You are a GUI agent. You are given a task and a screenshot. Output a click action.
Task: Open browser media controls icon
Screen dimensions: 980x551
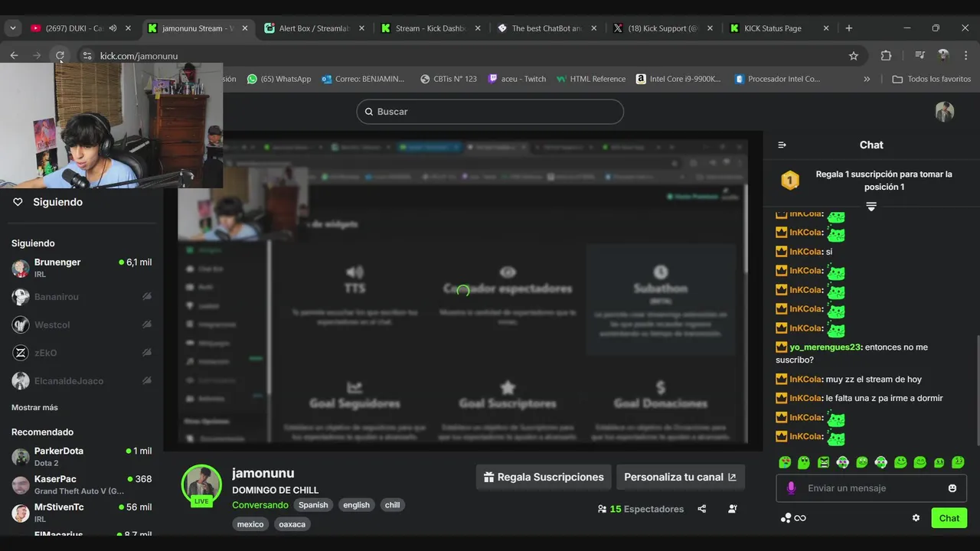(x=920, y=56)
